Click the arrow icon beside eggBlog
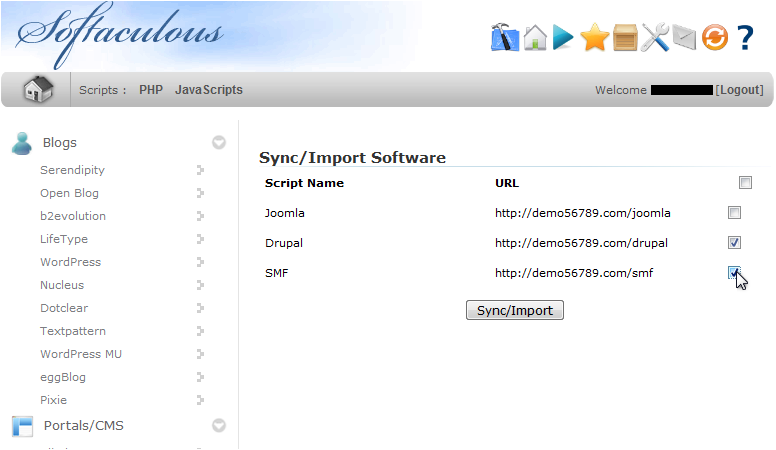This screenshot has height=450, width=776. [x=200, y=377]
